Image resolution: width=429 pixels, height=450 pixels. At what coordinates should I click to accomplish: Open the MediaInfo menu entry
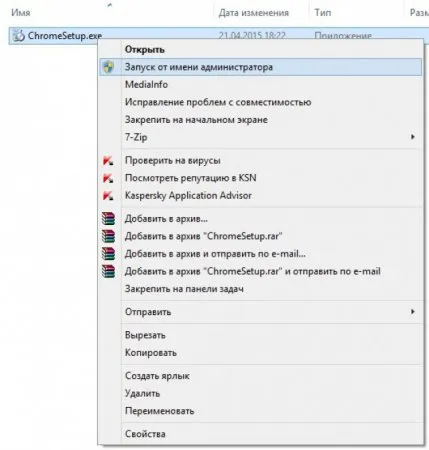point(261,85)
